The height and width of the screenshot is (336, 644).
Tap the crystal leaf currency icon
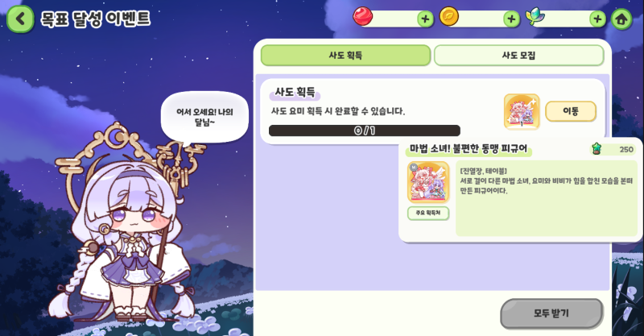point(535,17)
